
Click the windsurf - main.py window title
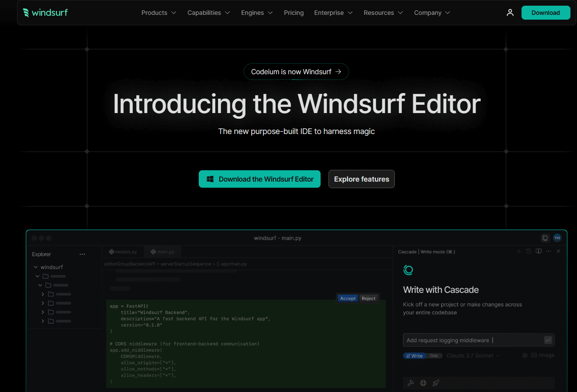click(277, 238)
